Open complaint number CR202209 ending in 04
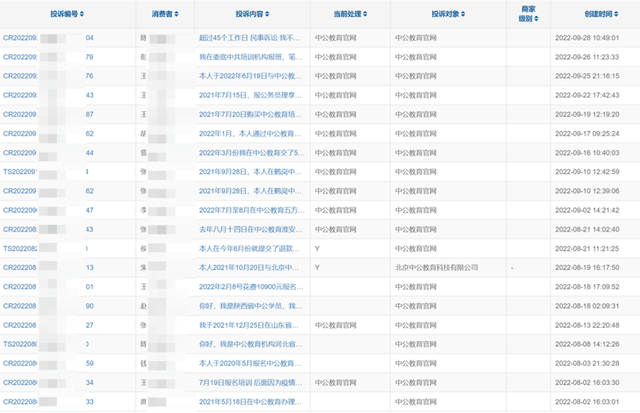 48,38
